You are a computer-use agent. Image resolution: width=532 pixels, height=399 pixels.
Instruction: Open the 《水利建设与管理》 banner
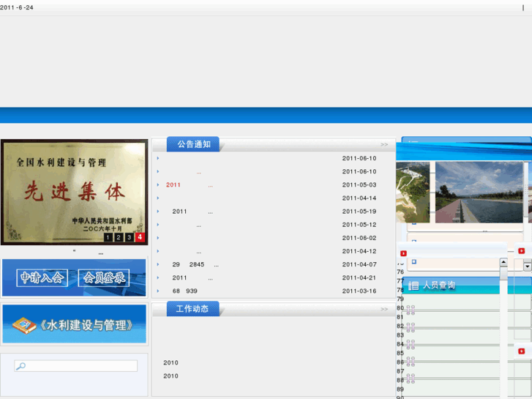(75, 324)
